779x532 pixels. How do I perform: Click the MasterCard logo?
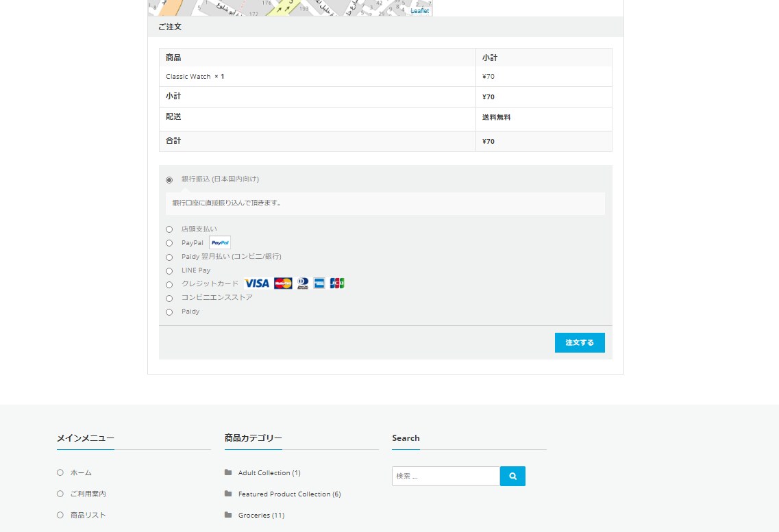click(283, 283)
